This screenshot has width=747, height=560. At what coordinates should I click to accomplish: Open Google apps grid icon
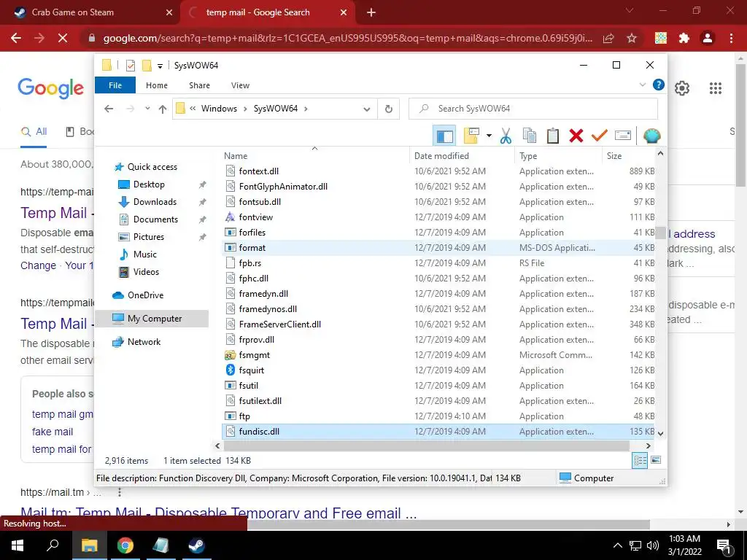point(716,88)
